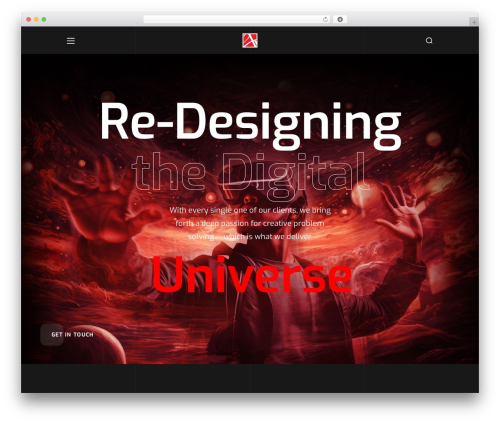The height and width of the screenshot is (423, 500).
Task: Click the yellow minimize window dot
Action: tap(36, 19)
